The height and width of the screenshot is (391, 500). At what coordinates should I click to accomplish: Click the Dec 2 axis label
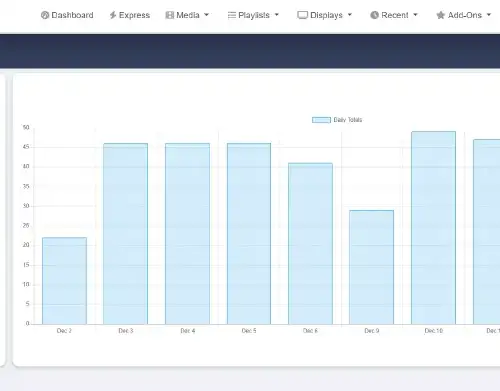(64, 331)
